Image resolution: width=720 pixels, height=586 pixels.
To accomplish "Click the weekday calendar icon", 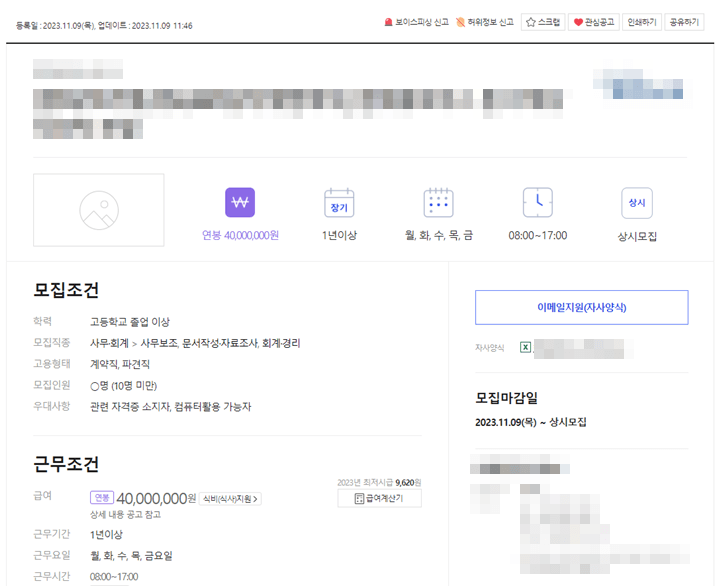I will (439, 203).
